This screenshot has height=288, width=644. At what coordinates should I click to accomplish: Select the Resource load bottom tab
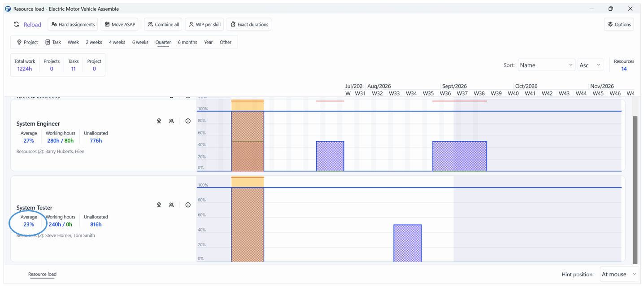tap(42, 274)
